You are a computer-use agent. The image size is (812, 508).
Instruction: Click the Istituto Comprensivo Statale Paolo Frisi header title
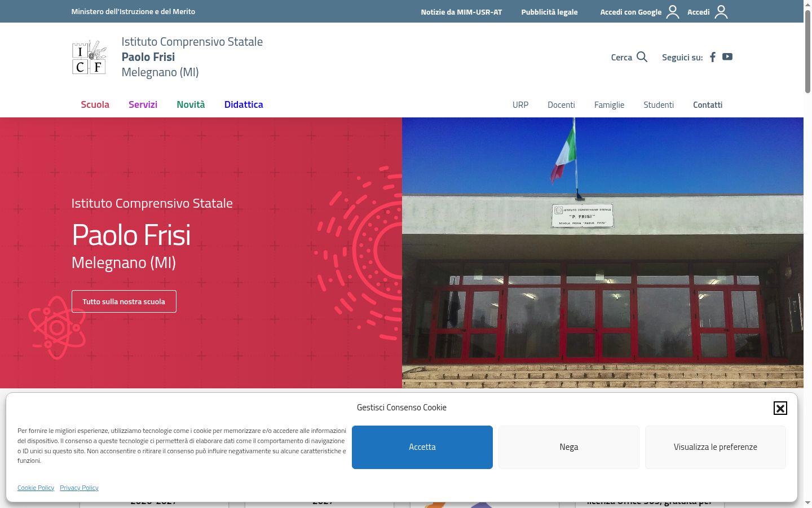click(x=192, y=56)
